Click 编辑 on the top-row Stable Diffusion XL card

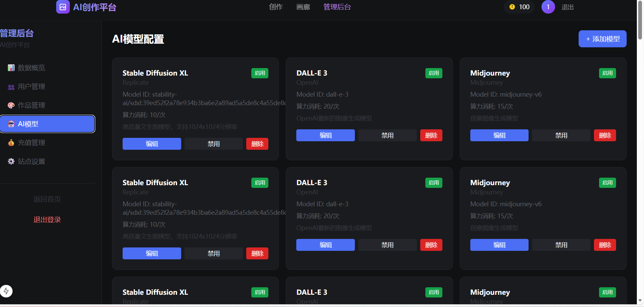point(152,144)
